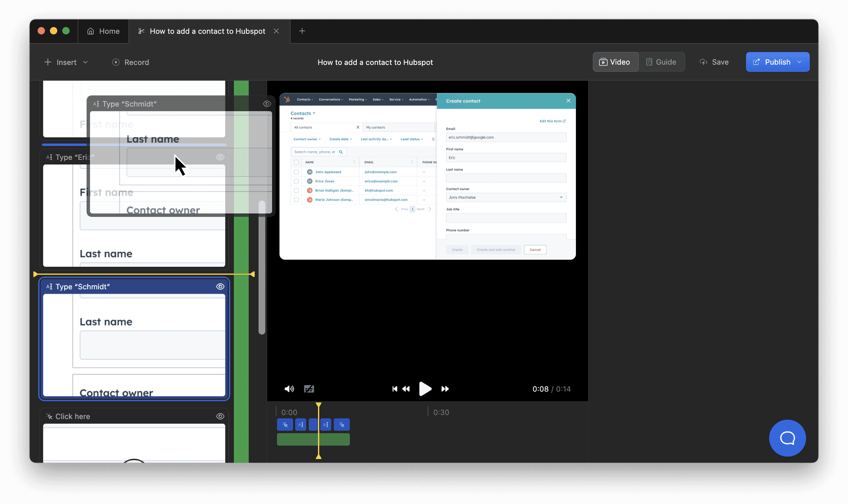Screen dimensions: 848x504
Task: Switch to Guide mode
Action: 661,62
